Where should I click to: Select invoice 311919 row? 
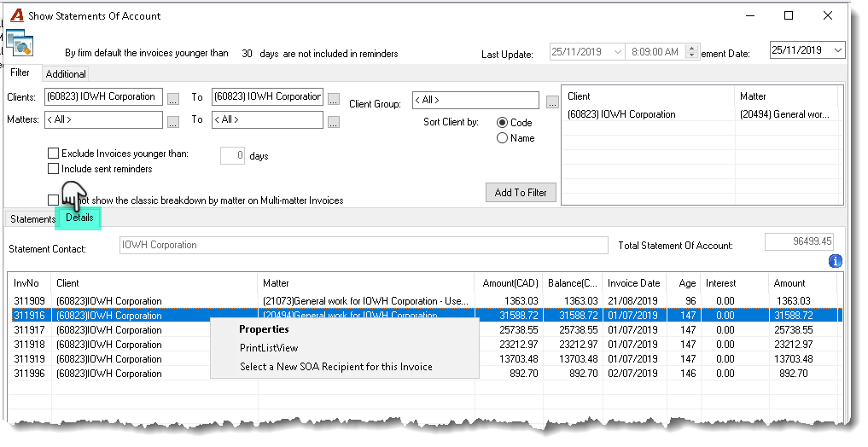tap(425, 358)
